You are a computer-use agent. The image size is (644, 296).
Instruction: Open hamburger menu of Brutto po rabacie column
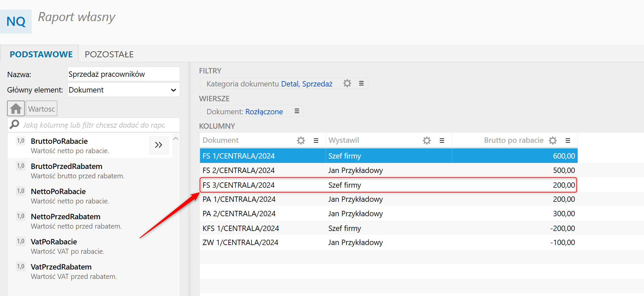pos(568,140)
